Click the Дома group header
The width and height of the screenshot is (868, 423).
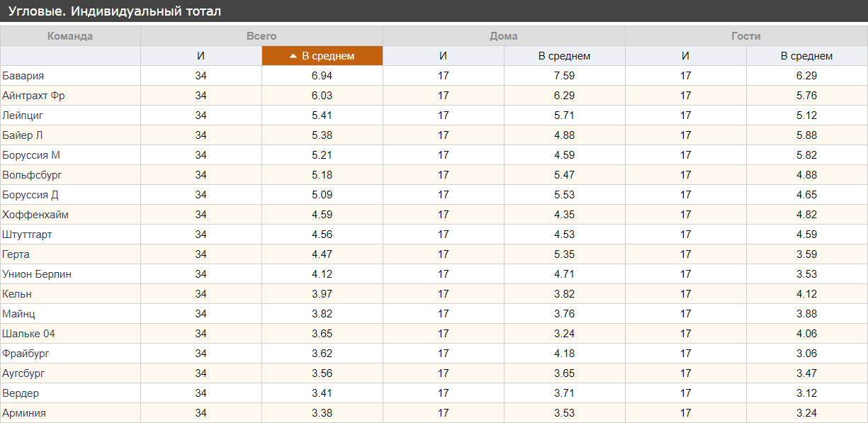(504, 36)
